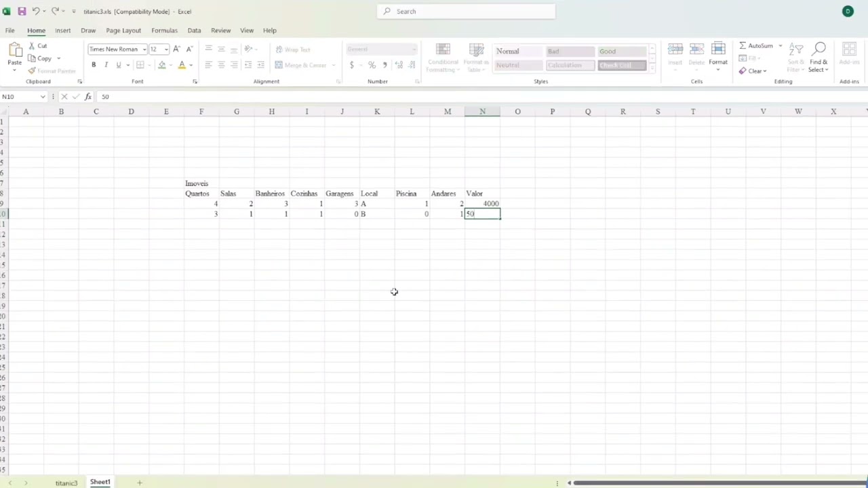Open the Formulas ribbon tab

pos(164,30)
